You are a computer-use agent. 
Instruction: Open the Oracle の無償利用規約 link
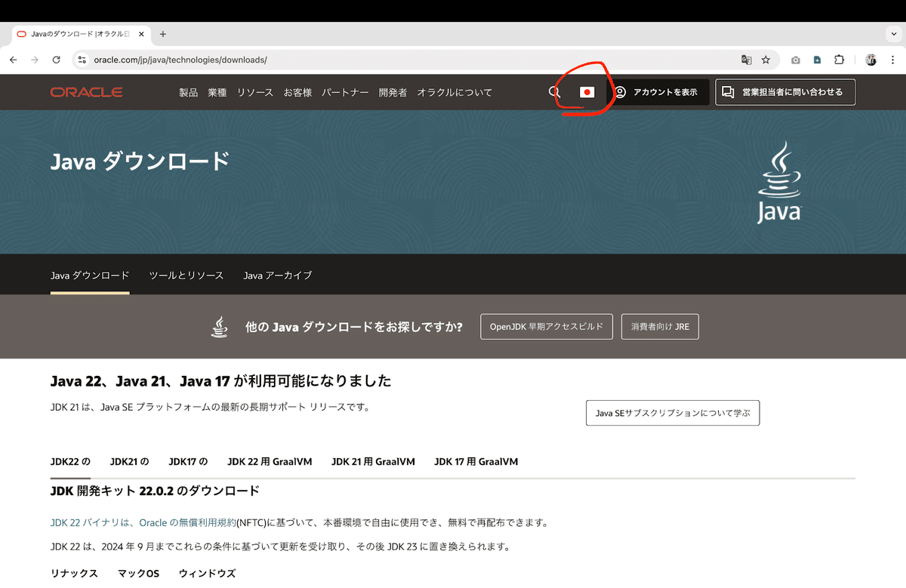(187, 522)
